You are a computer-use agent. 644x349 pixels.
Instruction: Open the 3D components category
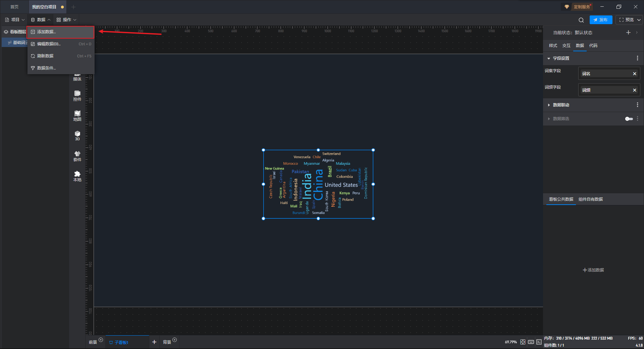pos(77,136)
